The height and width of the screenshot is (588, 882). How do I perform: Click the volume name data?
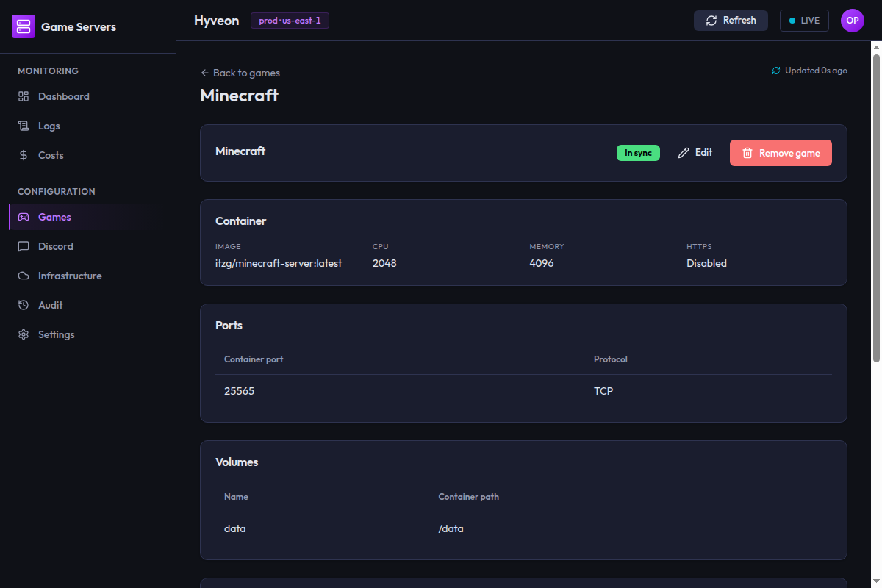[x=235, y=528]
